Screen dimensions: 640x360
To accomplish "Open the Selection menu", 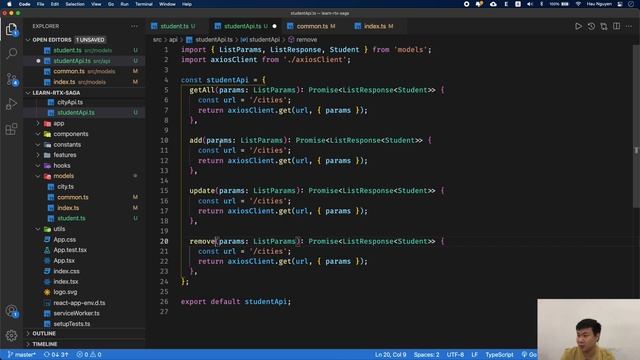I will pyautogui.click(x=75, y=4).
